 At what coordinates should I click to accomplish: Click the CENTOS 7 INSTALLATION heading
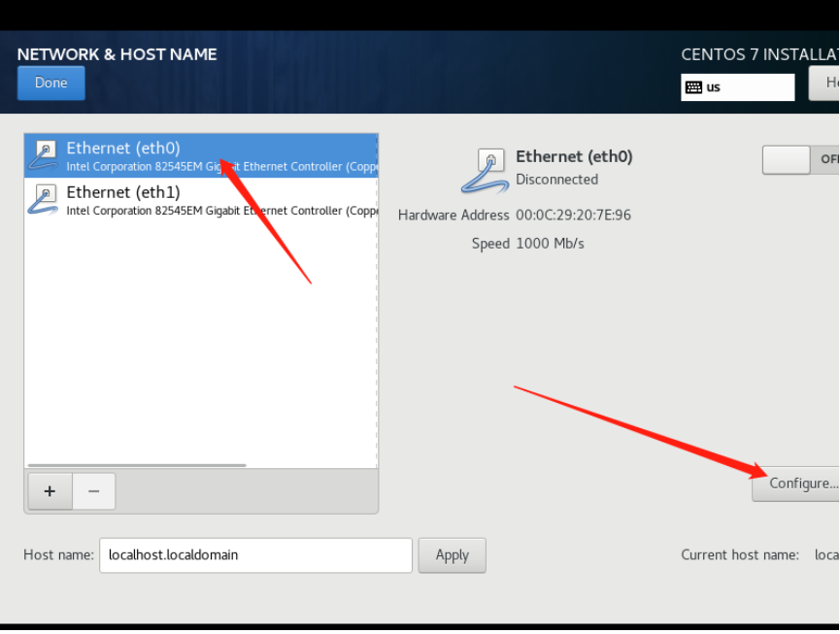click(760, 54)
